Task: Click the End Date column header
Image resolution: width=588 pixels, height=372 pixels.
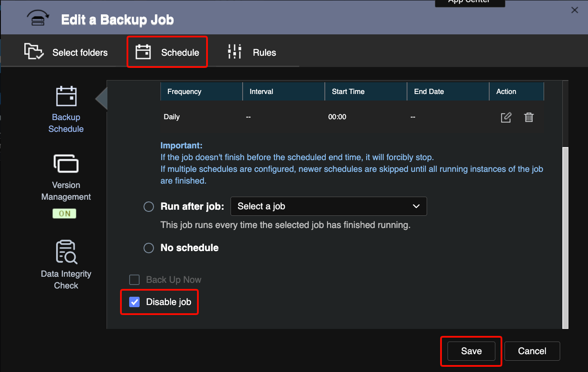Action: [448, 92]
